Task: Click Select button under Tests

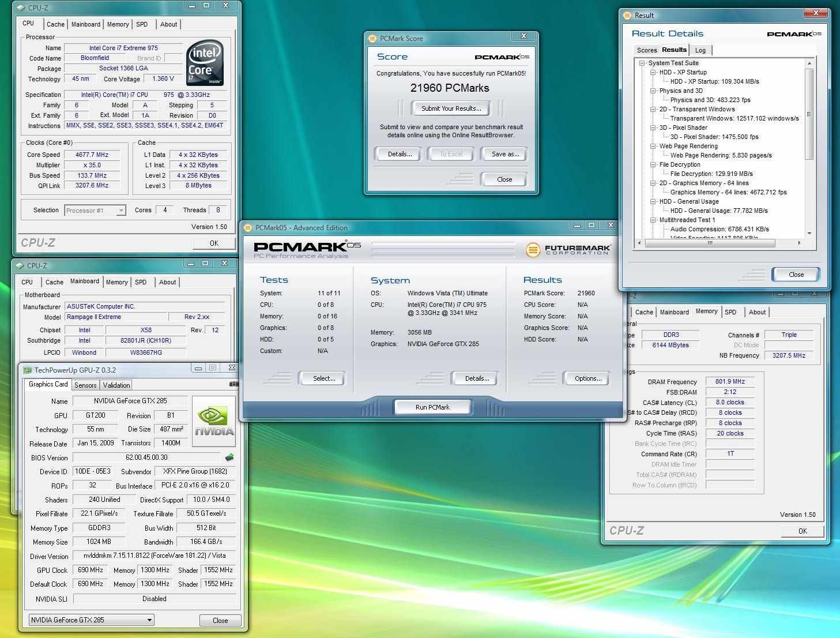Action: [323, 378]
